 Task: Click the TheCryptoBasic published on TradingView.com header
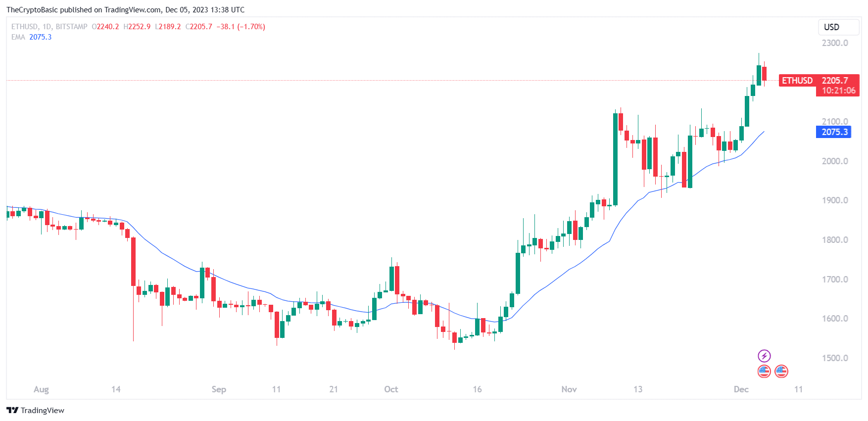pos(125,10)
